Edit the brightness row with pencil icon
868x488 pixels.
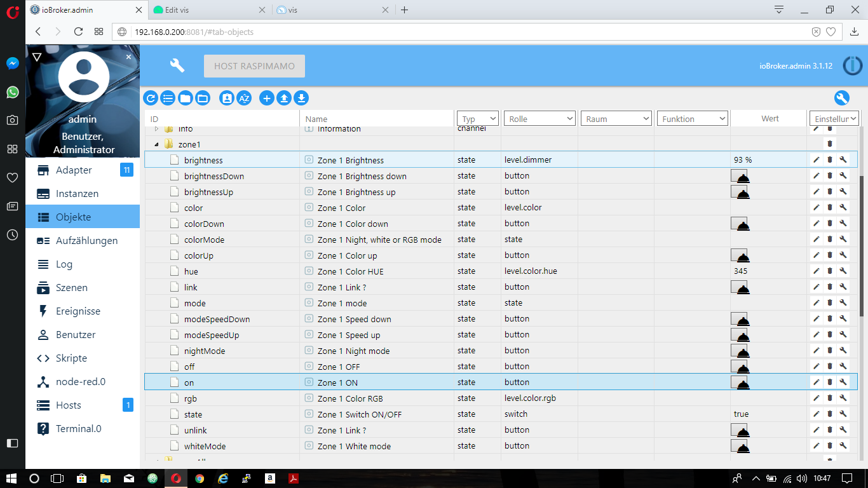point(817,160)
